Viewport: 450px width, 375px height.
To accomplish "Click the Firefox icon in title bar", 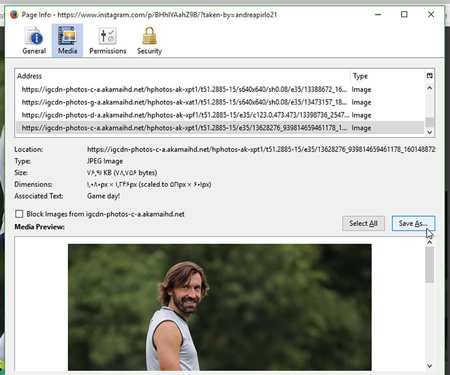I will click(x=14, y=15).
